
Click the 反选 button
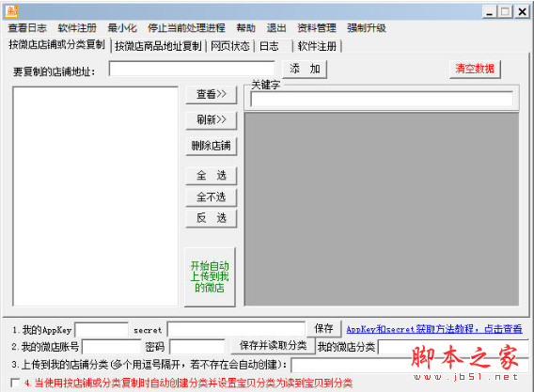(x=212, y=218)
